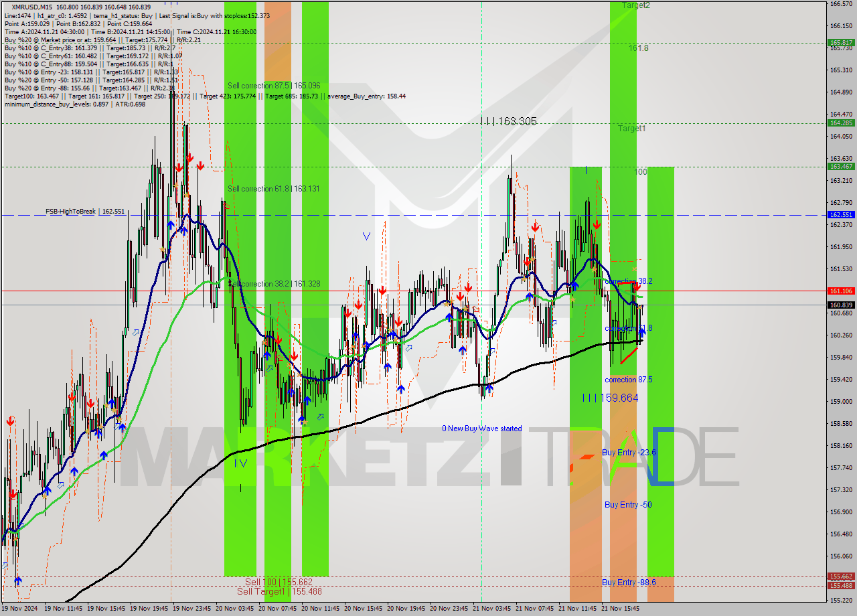
Task: Click the 'minimum_distance_buy_levels' info line
Action: click(x=76, y=104)
